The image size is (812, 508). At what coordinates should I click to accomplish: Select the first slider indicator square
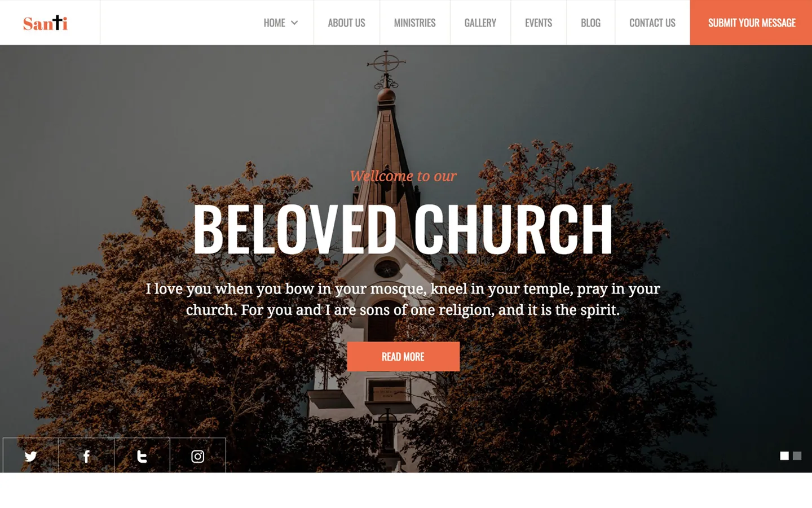784,456
